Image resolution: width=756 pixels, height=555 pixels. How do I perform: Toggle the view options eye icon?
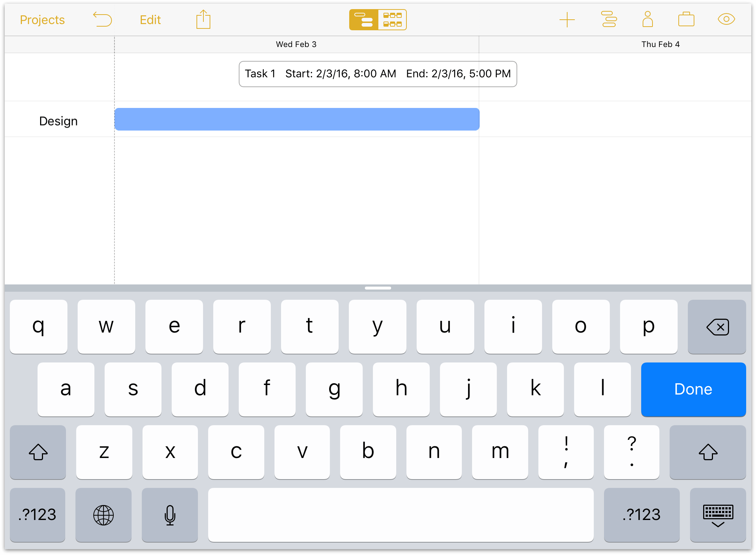[x=726, y=19]
